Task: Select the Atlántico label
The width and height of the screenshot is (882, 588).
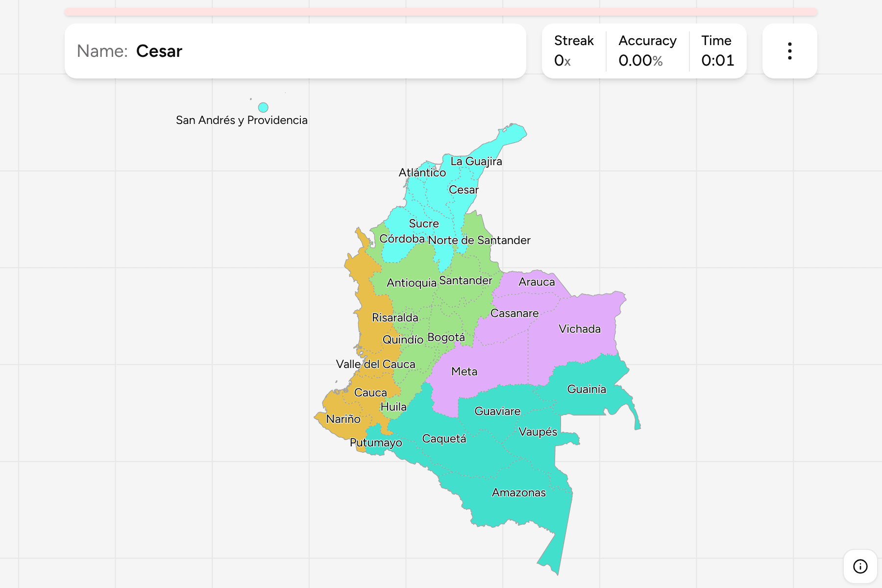Action: 422,172
